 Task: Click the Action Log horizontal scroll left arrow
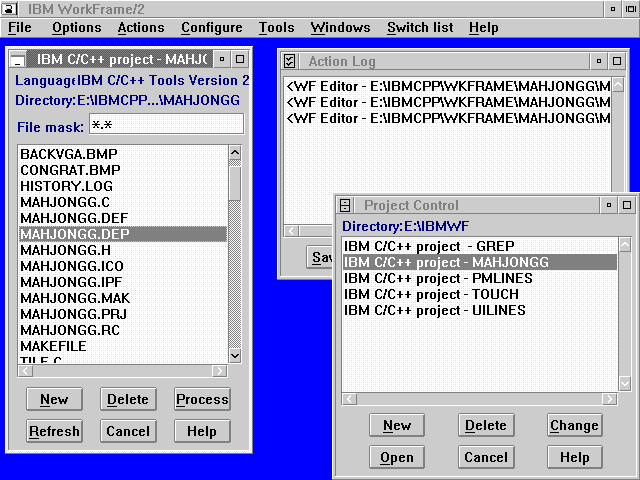[x=291, y=231]
